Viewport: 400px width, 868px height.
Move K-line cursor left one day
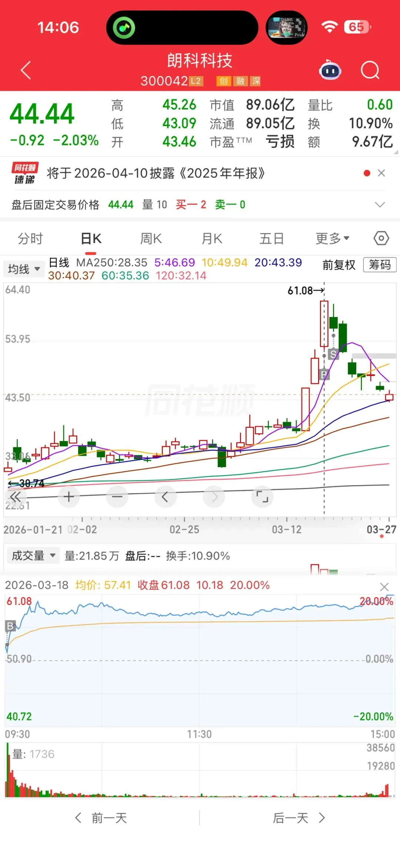click(165, 497)
